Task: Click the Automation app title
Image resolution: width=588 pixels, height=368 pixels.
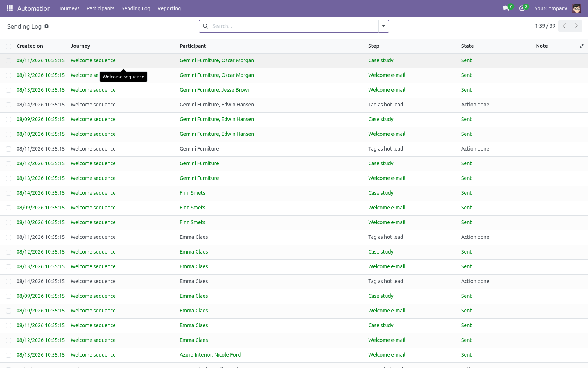Action: click(34, 8)
